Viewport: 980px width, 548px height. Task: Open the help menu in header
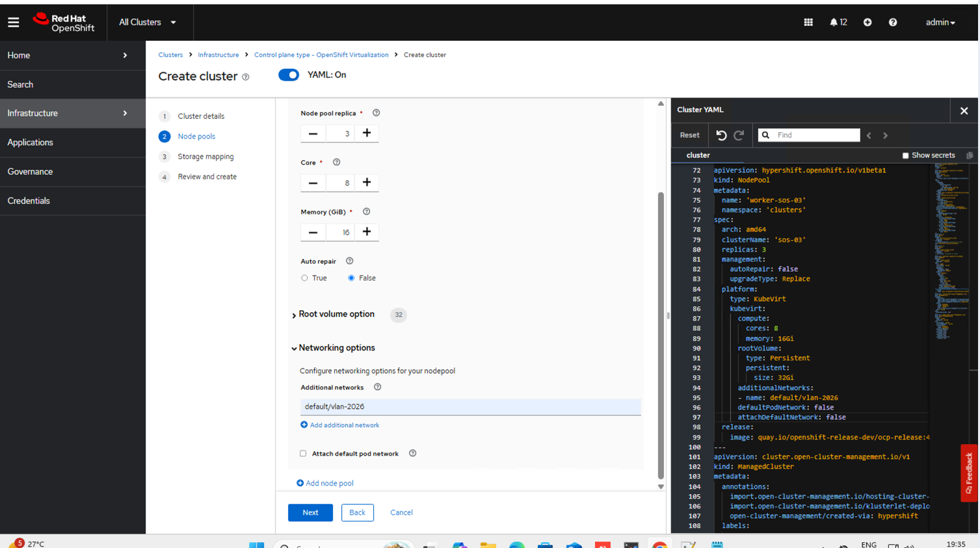point(893,22)
